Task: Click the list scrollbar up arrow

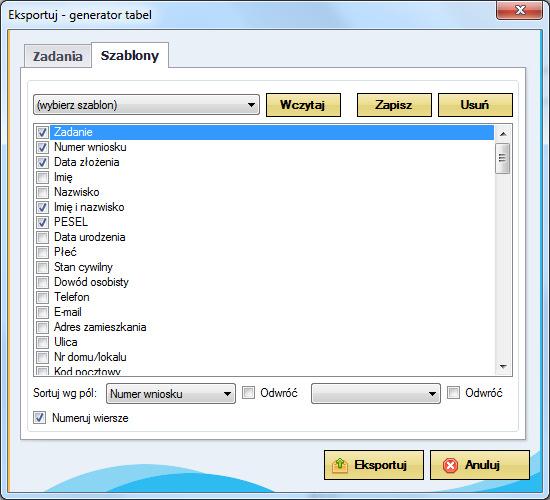Action: [503, 134]
